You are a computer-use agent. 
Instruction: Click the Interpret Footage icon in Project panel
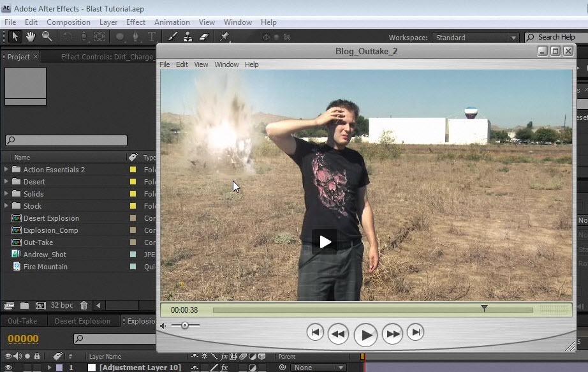pos(9,306)
